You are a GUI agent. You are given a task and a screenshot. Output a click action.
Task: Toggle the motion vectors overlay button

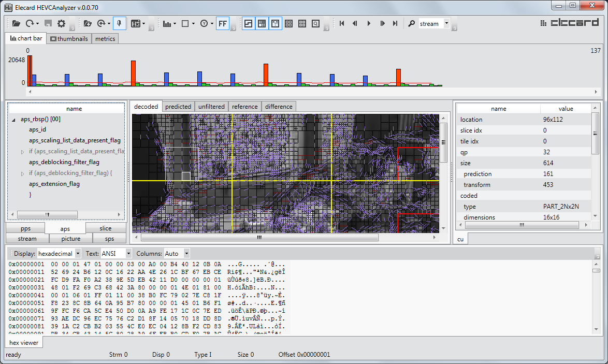pos(276,24)
